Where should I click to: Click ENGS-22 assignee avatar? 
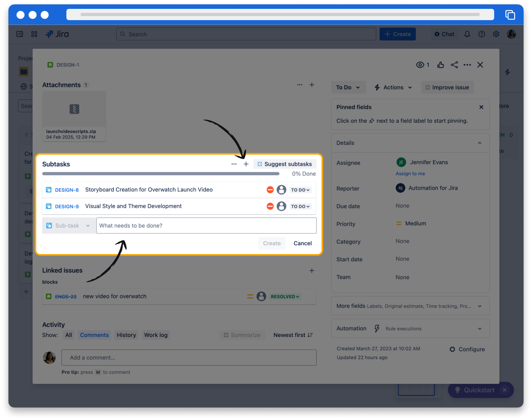262,296
